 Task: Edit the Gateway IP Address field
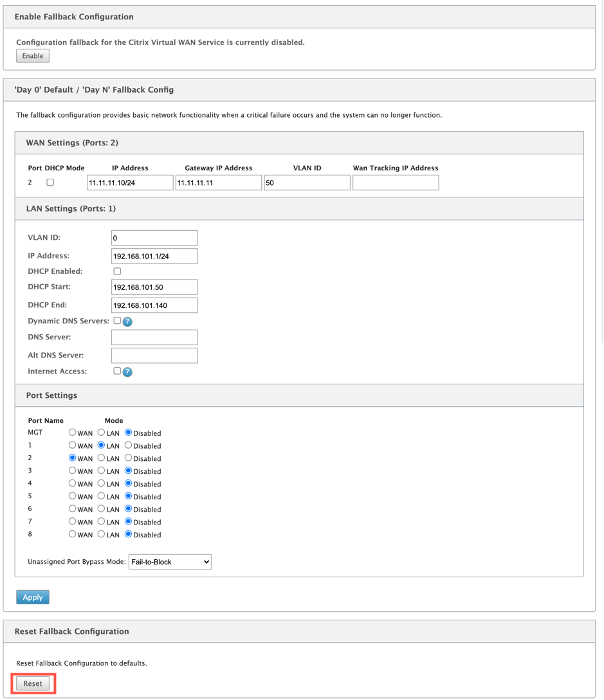(219, 183)
